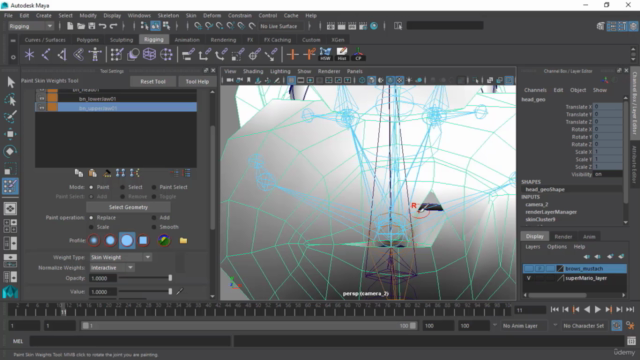Click the Open Scene folder icon
This screenshot has width=640, height=360.
click(81, 26)
